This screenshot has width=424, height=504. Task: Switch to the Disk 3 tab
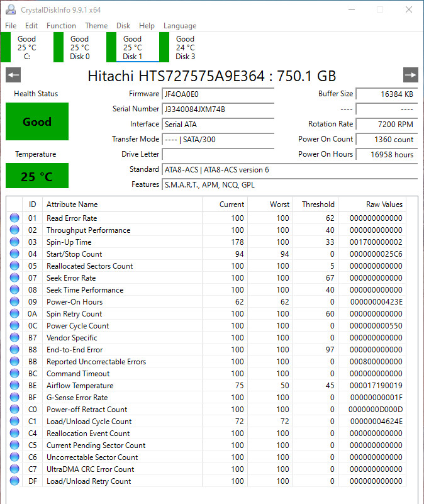[185, 47]
